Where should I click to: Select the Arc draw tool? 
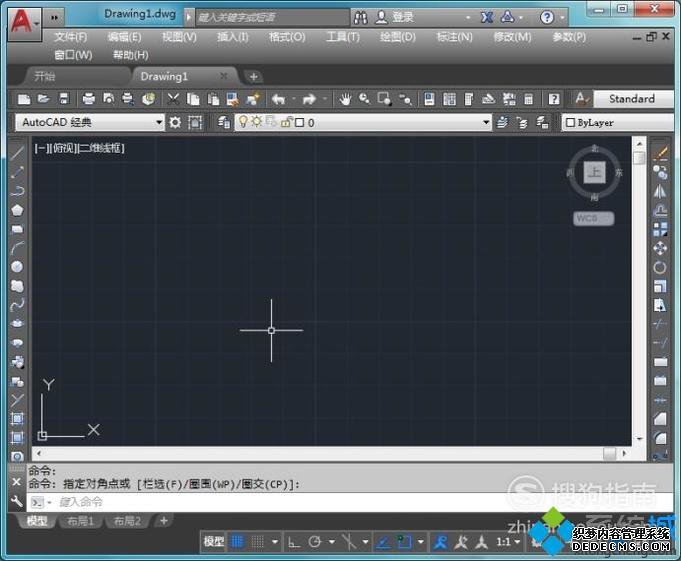coord(17,248)
